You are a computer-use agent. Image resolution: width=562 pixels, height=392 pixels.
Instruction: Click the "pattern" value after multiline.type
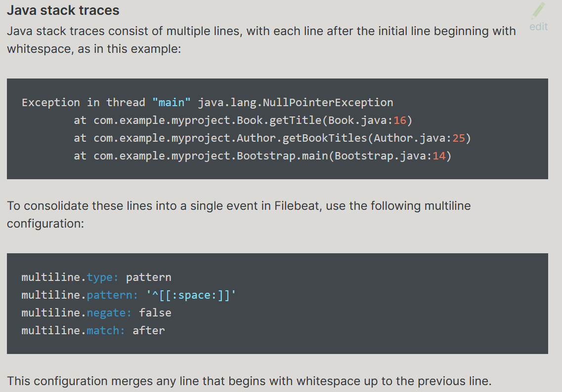coord(148,277)
